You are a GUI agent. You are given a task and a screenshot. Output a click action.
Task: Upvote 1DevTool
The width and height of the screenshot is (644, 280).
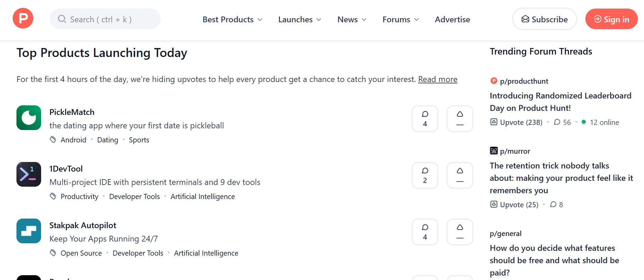click(x=460, y=175)
